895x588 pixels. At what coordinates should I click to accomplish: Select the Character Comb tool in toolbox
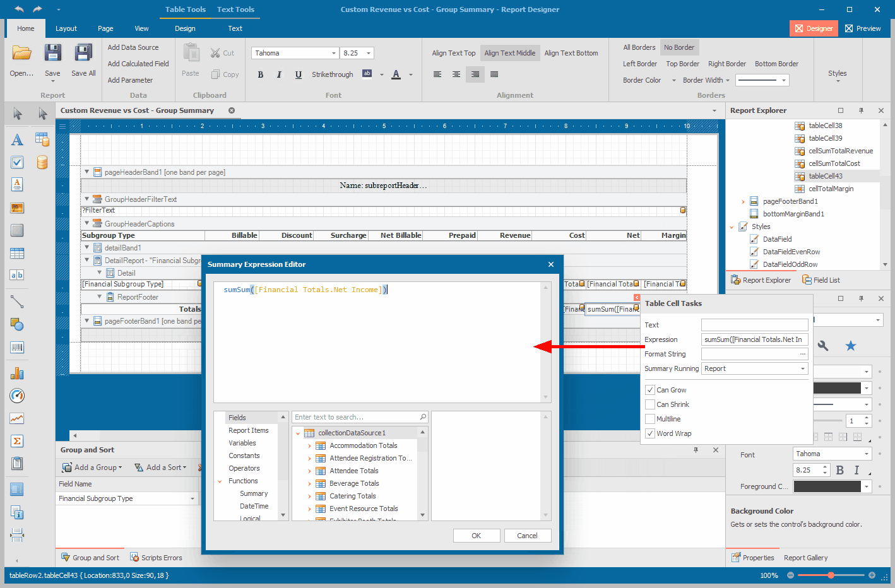tap(17, 275)
